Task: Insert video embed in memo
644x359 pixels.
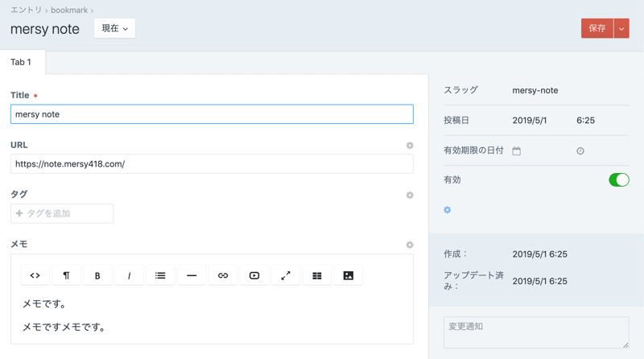Action: 254,275
